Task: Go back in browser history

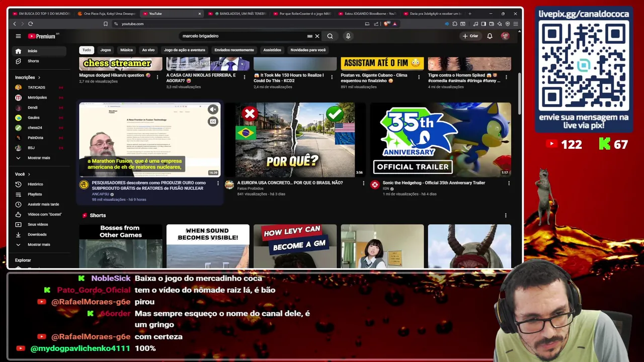Action: [15, 24]
